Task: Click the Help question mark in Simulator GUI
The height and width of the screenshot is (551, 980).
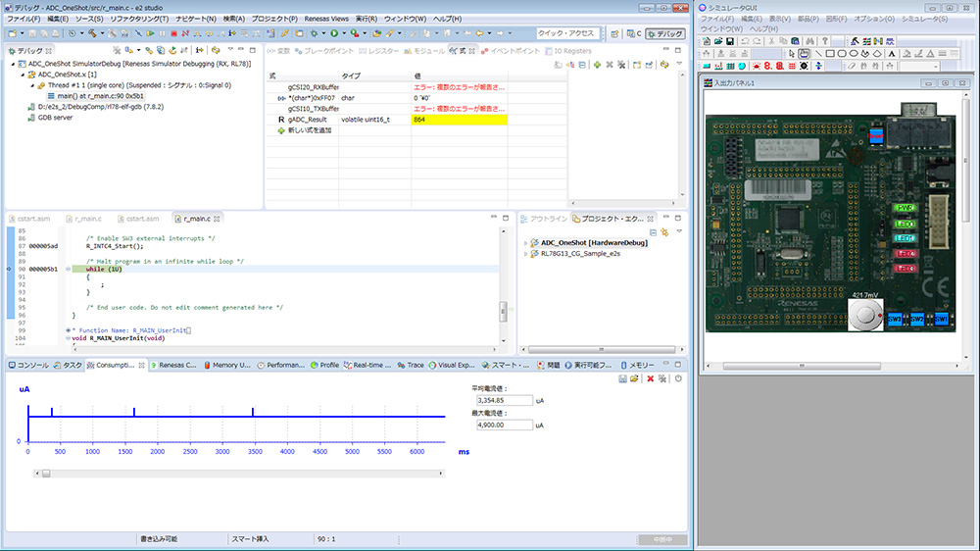Action: [825, 41]
